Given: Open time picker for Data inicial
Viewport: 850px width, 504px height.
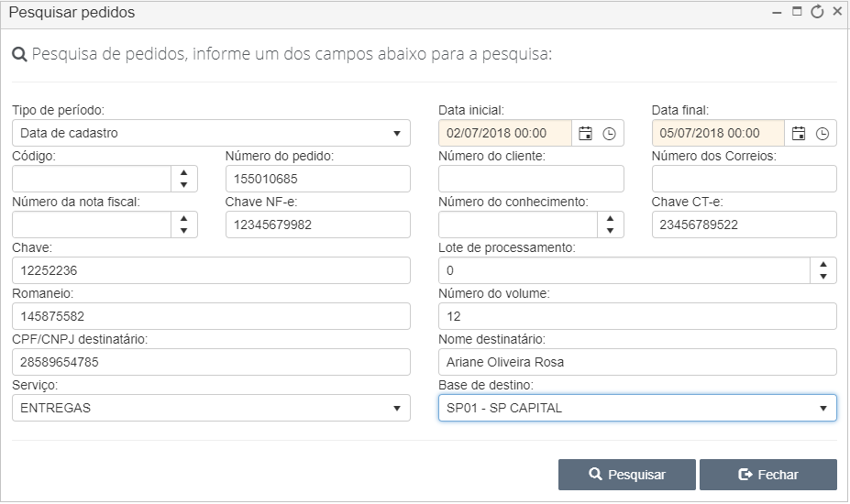Looking at the screenshot, I should coord(610,133).
